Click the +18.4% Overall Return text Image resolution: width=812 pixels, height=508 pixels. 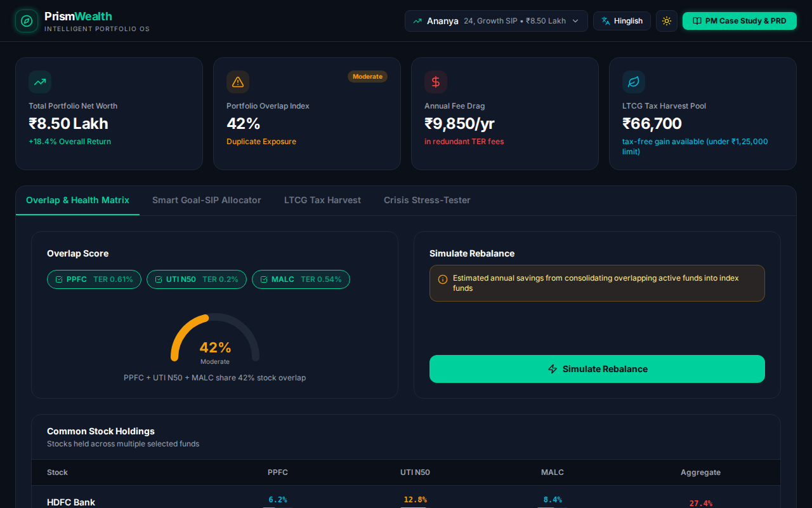(70, 142)
